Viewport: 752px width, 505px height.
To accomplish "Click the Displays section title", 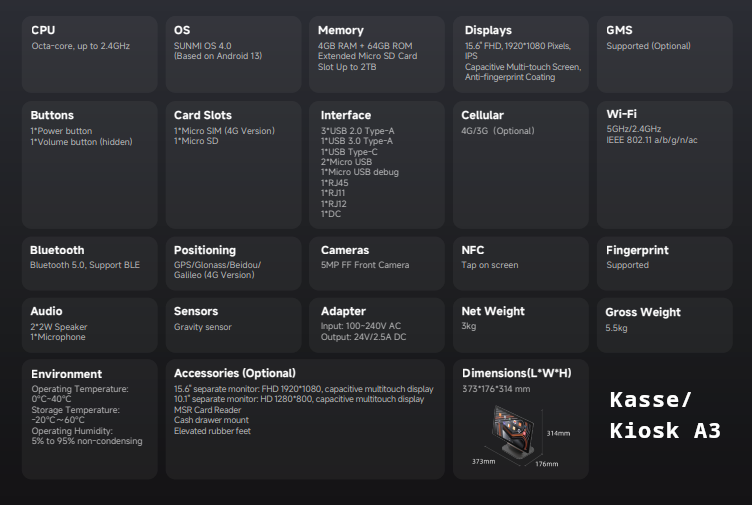I will pos(488,30).
